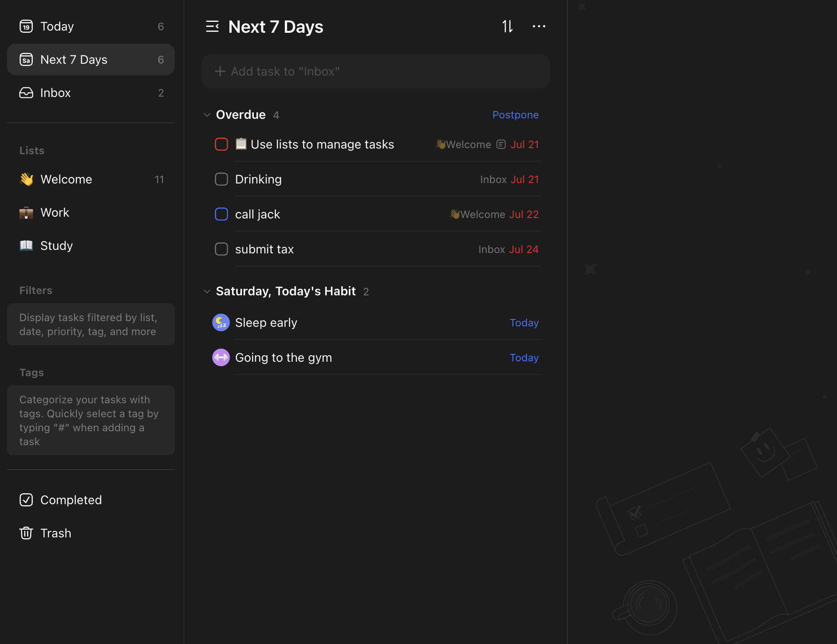This screenshot has height=644, width=837.
Task: Check off Use lists to manage tasks
Action: pos(221,145)
